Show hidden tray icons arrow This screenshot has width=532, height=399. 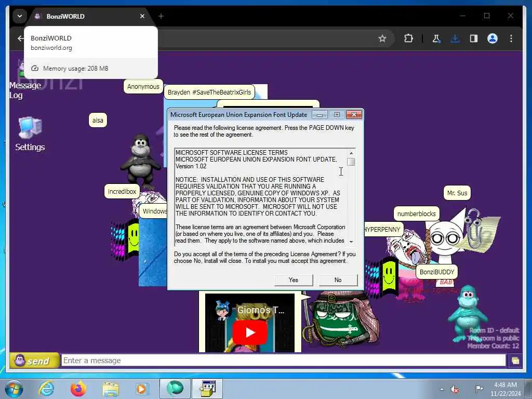point(442,389)
